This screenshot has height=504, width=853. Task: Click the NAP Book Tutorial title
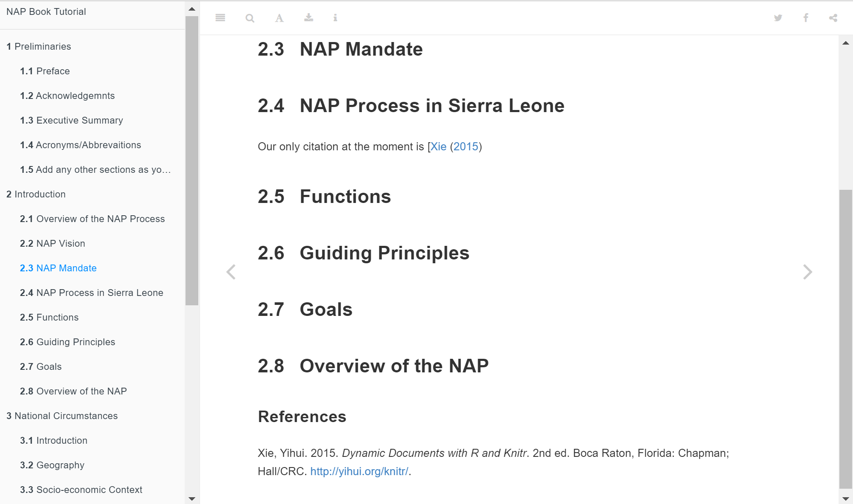click(46, 11)
